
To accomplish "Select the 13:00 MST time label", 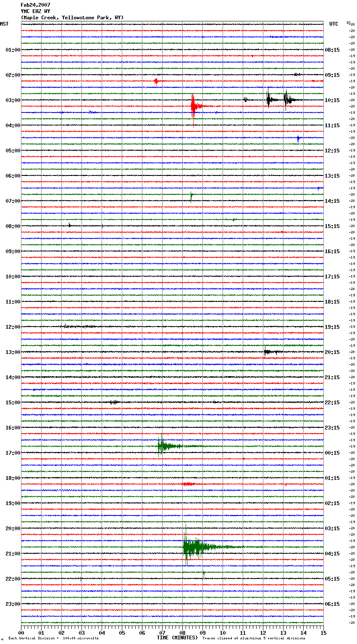I will point(13,352).
